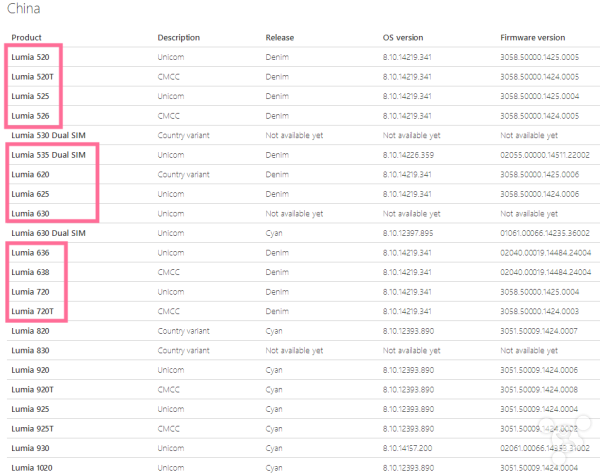Click the Description column header
600x475 pixels.
pos(179,38)
